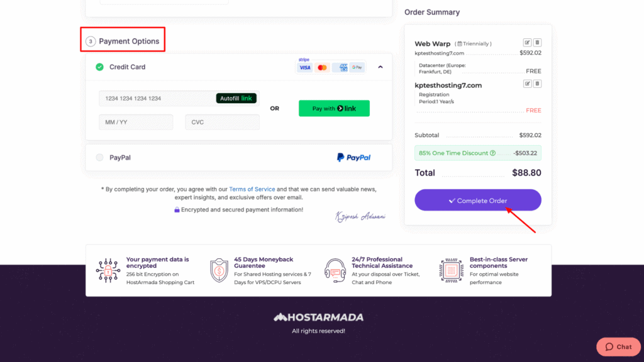Collapse the Credit Card section chevron
Screen dimensions: 644x362
pos(380,67)
